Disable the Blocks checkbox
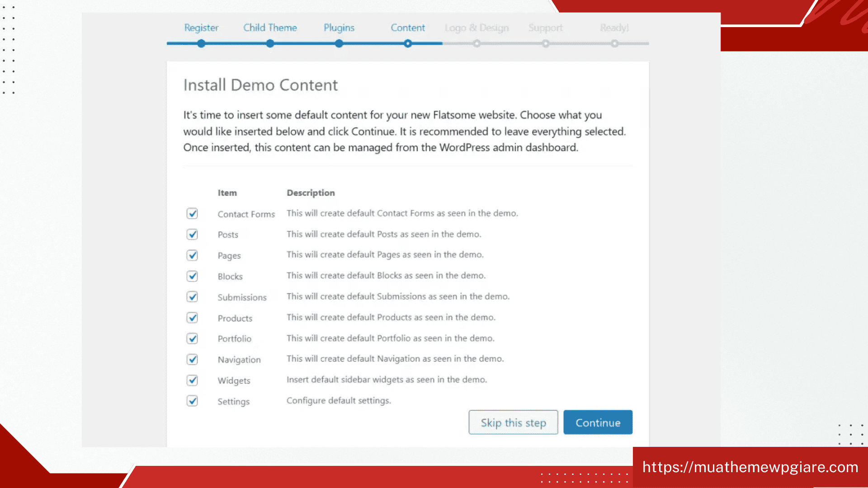 tap(192, 276)
